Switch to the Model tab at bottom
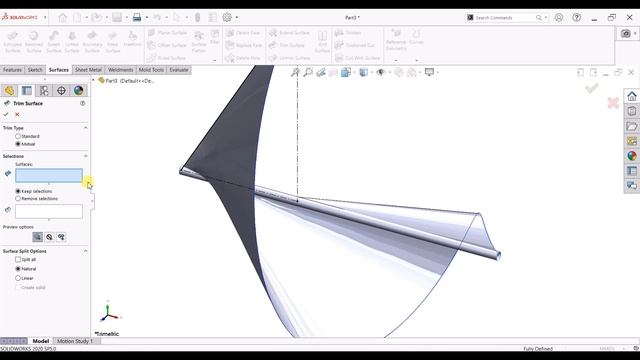640x360 pixels. (x=41, y=341)
